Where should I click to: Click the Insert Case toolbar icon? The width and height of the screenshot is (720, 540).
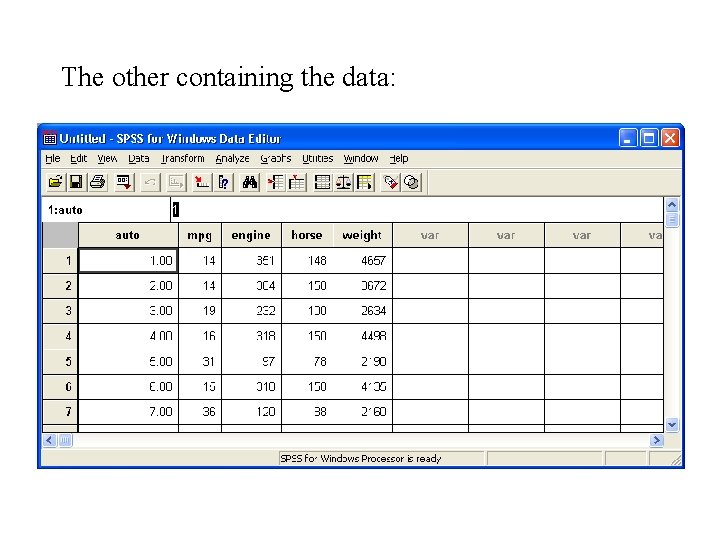pos(276,182)
